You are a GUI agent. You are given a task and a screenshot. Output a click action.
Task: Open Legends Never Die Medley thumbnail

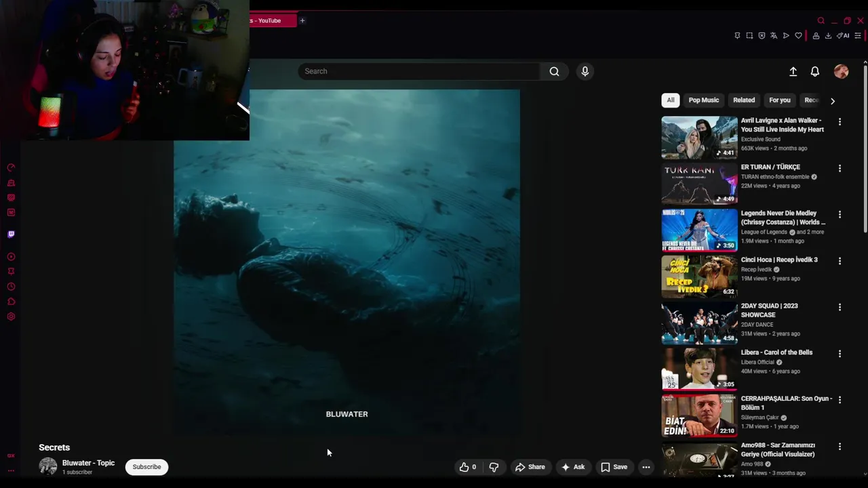[699, 230]
